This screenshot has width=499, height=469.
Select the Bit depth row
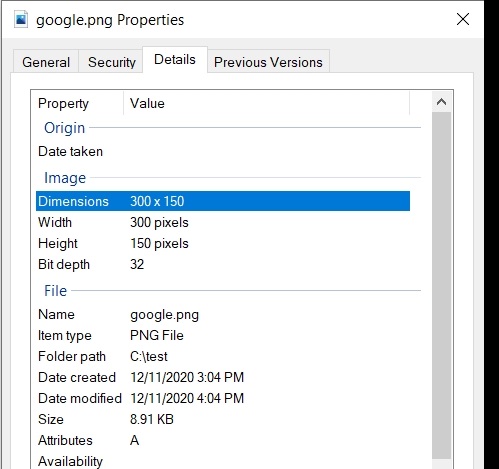[x=223, y=264]
